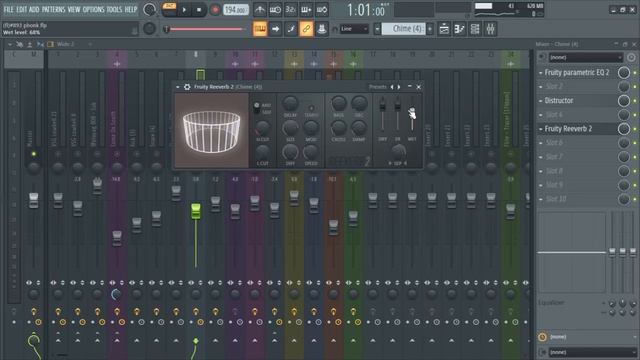Click the L.CUT knob in Reeverb
The image size is (640, 360).
pyautogui.click(x=262, y=153)
